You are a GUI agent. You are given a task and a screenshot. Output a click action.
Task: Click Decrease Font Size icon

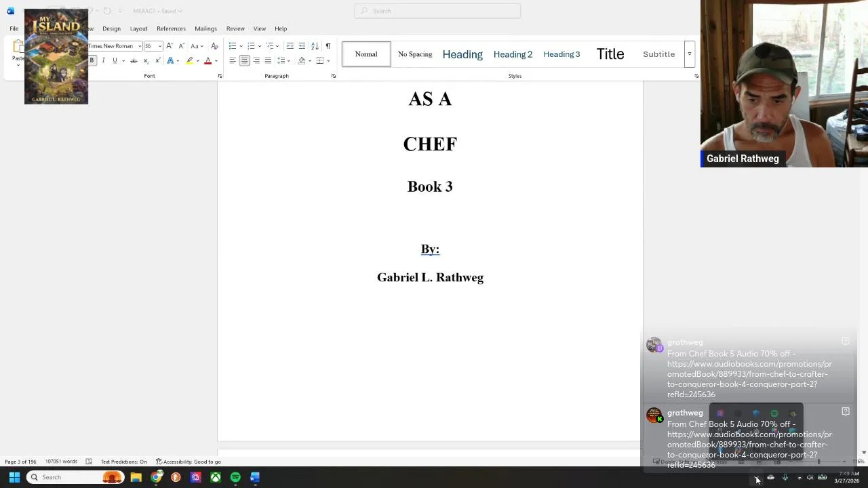pyautogui.click(x=181, y=46)
